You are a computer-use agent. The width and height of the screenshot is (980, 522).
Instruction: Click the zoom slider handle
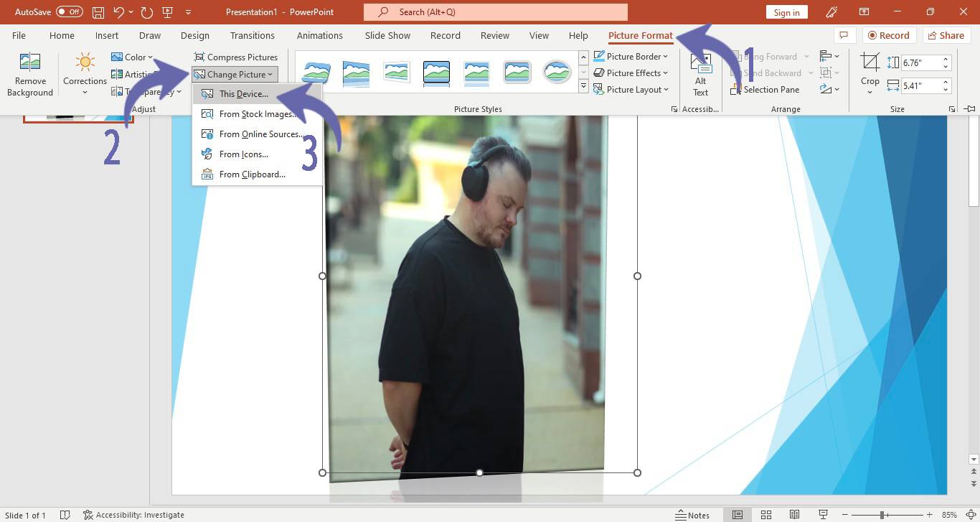[882, 515]
